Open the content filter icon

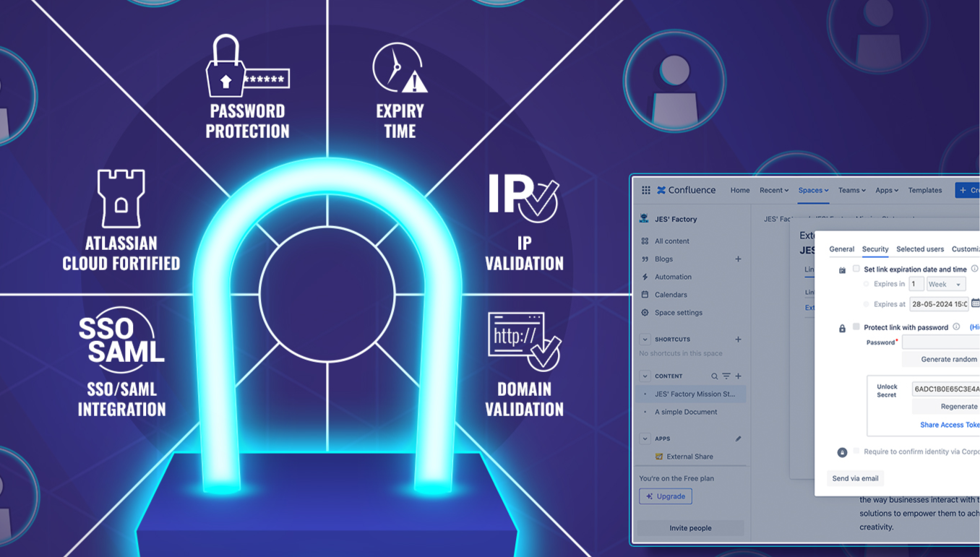[726, 376]
